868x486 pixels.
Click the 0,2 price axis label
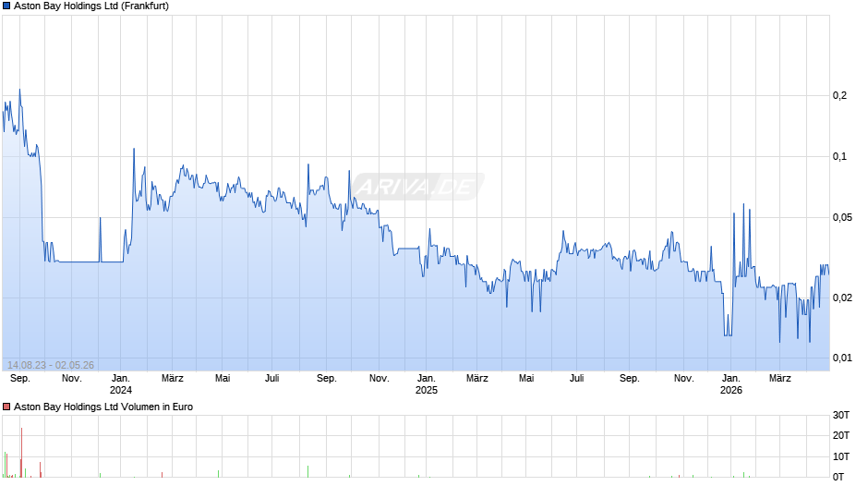(x=839, y=95)
